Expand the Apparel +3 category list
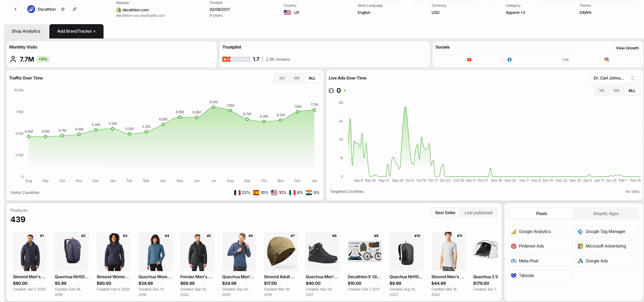This screenshot has height=302, width=644. [515, 13]
